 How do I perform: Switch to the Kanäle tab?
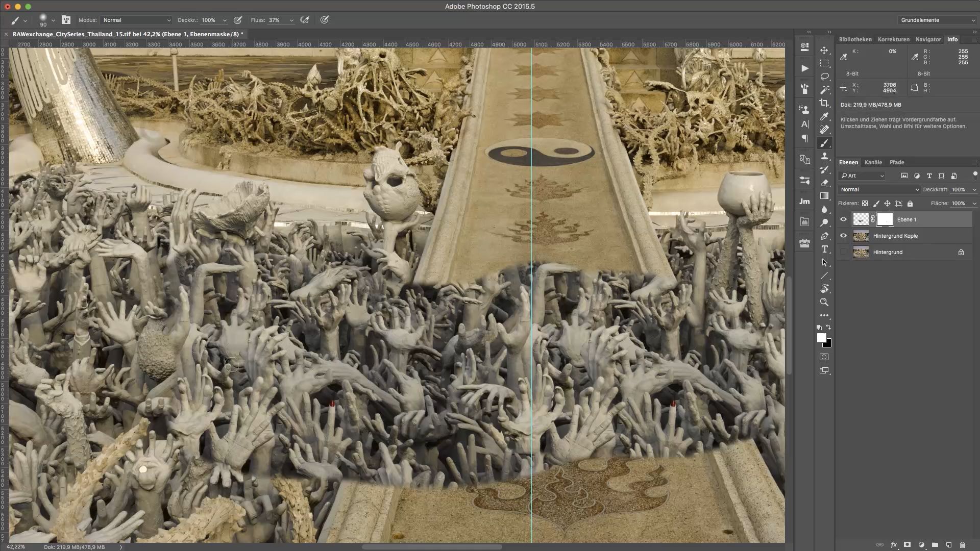[x=873, y=162]
